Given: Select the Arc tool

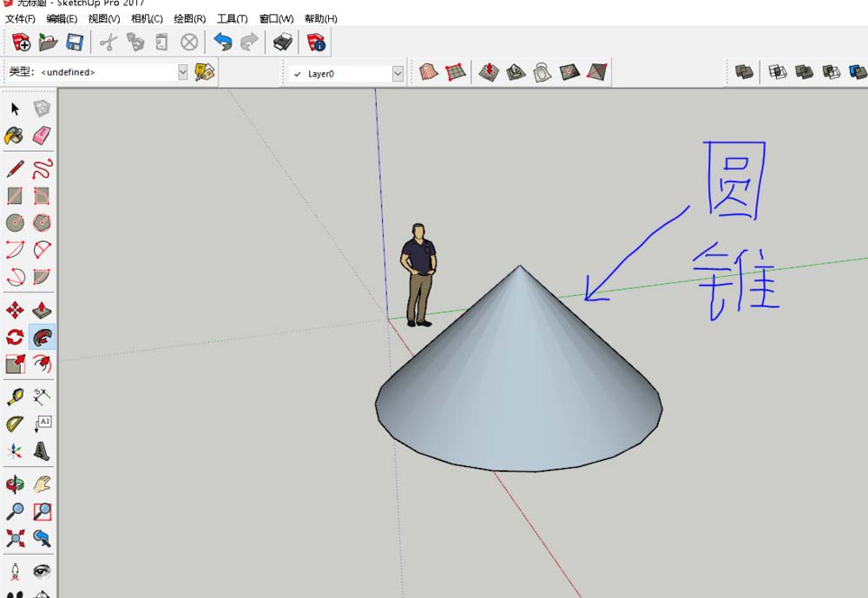Looking at the screenshot, I should point(15,249).
